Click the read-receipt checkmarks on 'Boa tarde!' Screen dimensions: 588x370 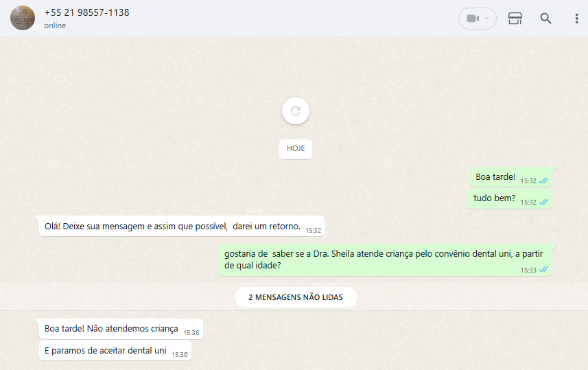pyautogui.click(x=544, y=181)
